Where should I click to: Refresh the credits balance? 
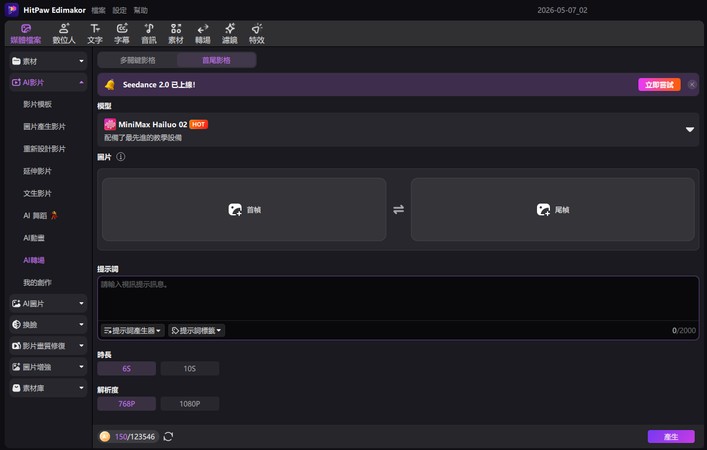coord(168,436)
